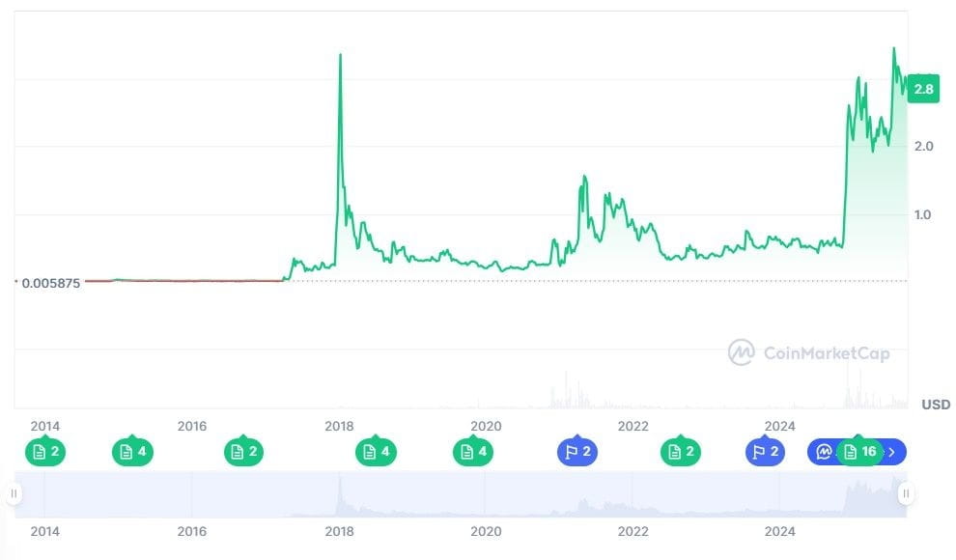Select the blue flag badge near 2024
Screen dimensions: 956x560
pos(763,450)
